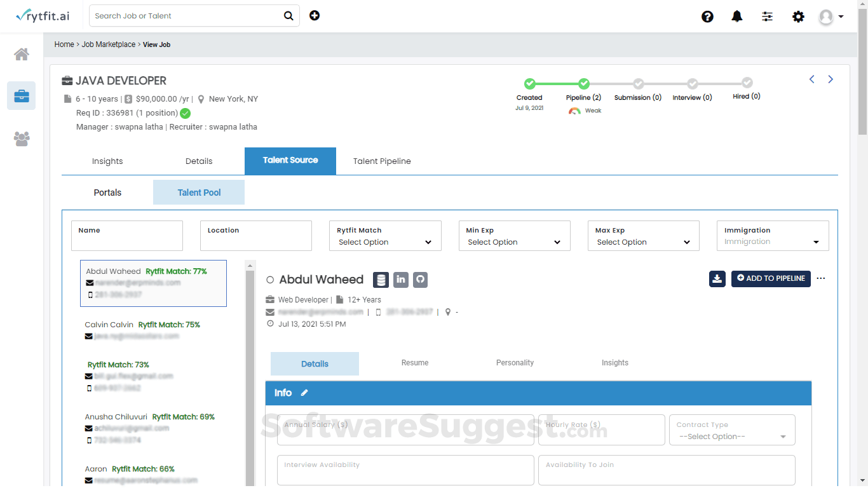The height and width of the screenshot is (488, 868).
Task: Expand the Rytfit Match dropdown
Action: point(385,236)
